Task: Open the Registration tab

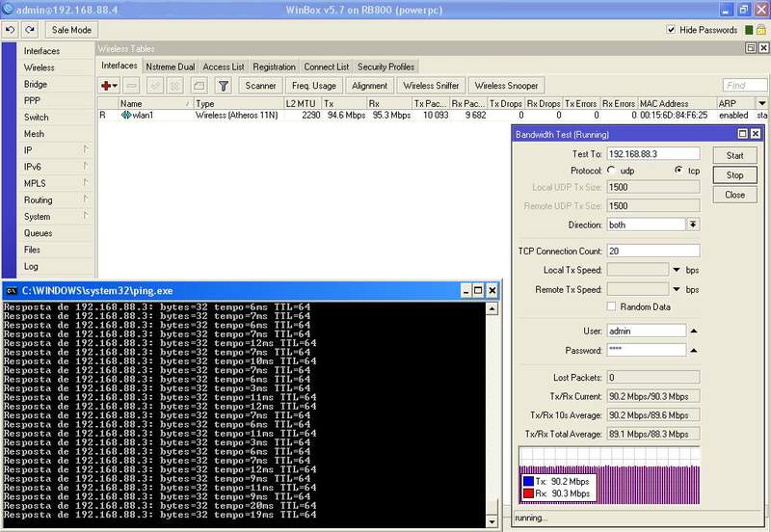Action: (275, 66)
